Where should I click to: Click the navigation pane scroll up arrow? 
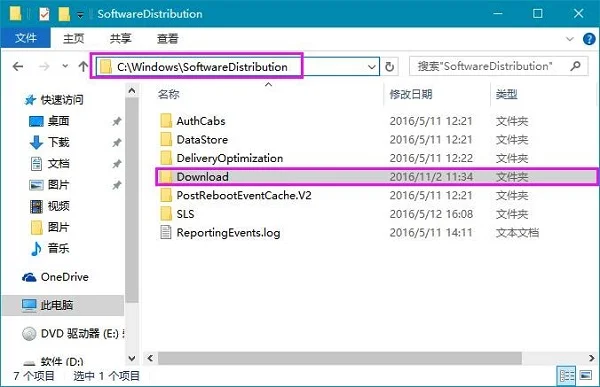132,91
